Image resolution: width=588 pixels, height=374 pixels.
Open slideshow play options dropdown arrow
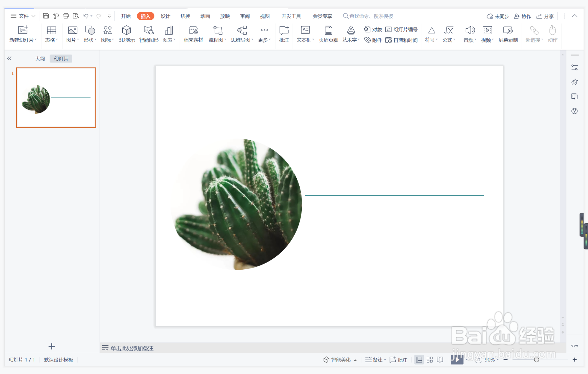pyautogui.click(x=466, y=360)
